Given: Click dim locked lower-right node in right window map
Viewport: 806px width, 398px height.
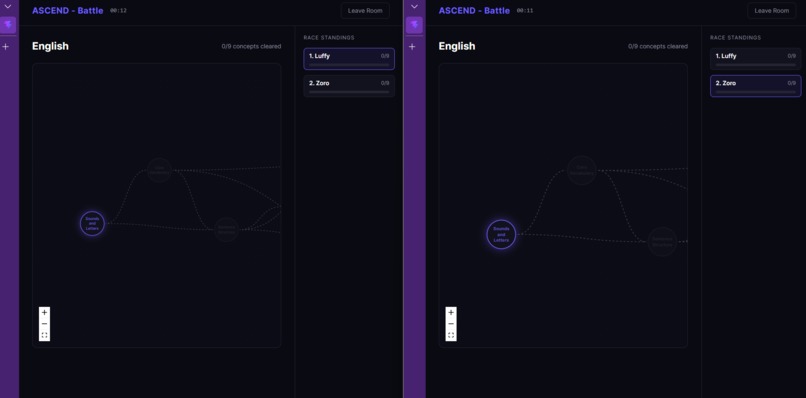Looking at the screenshot, I should pyautogui.click(x=662, y=242).
